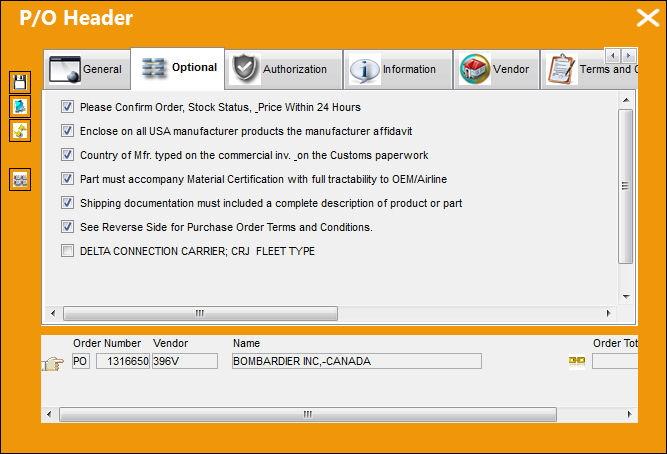Uncheck Enclose manufacturer affidavit option

(67, 130)
